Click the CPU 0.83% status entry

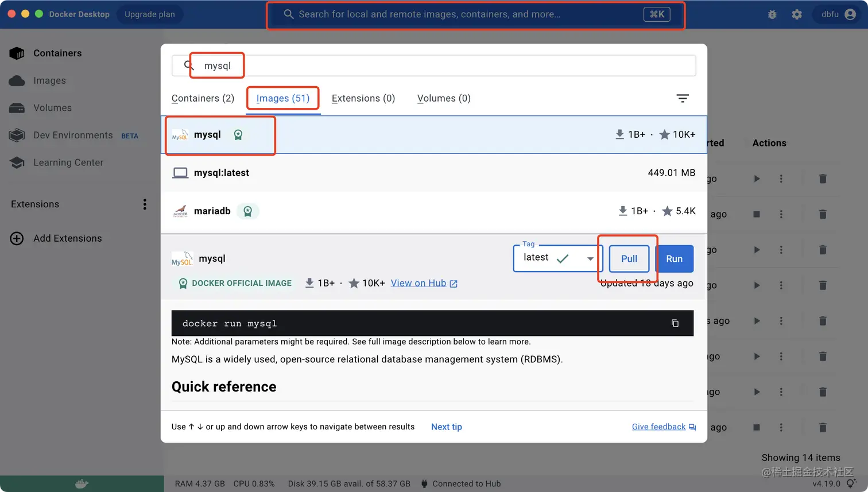click(254, 484)
